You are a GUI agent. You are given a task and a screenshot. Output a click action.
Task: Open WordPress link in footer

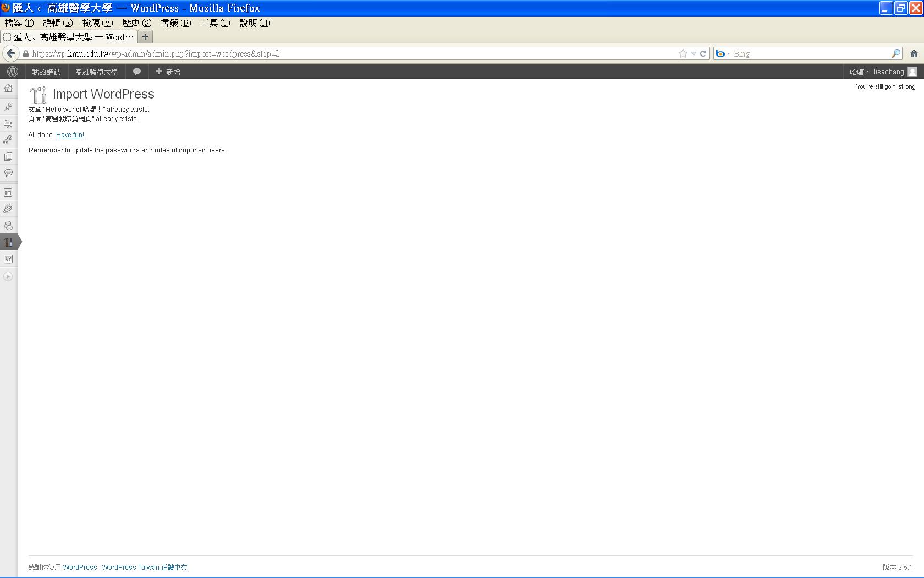tap(80, 568)
